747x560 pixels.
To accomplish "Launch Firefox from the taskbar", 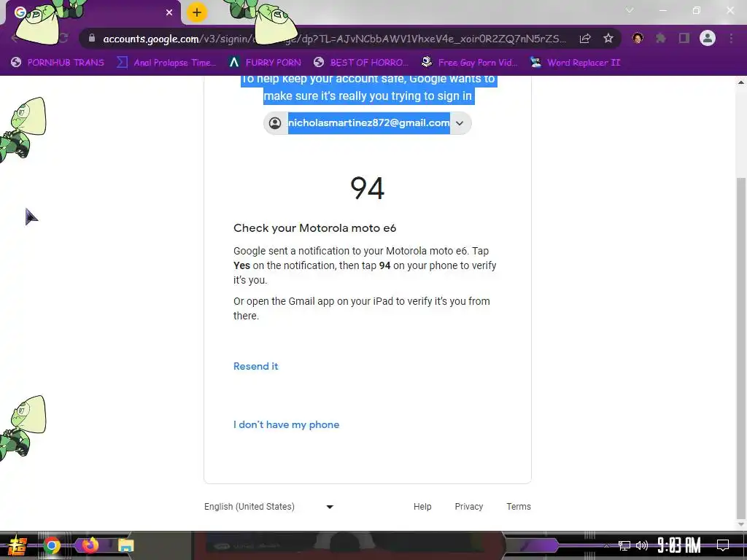I will (90, 545).
